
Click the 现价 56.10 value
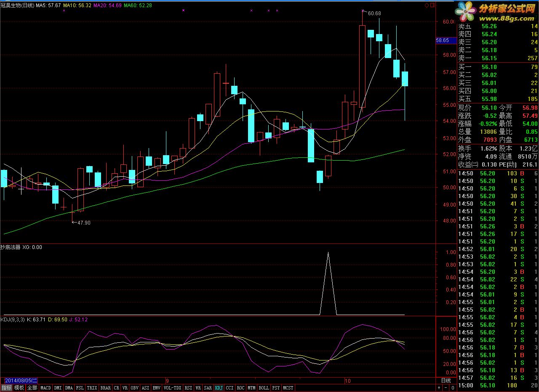(x=489, y=108)
